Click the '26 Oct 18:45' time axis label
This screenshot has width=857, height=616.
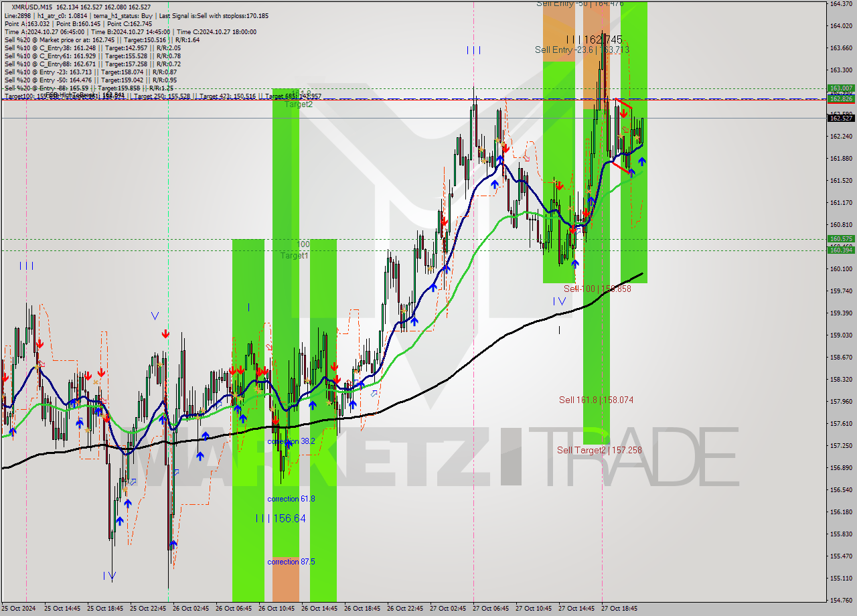pyautogui.click(x=362, y=609)
